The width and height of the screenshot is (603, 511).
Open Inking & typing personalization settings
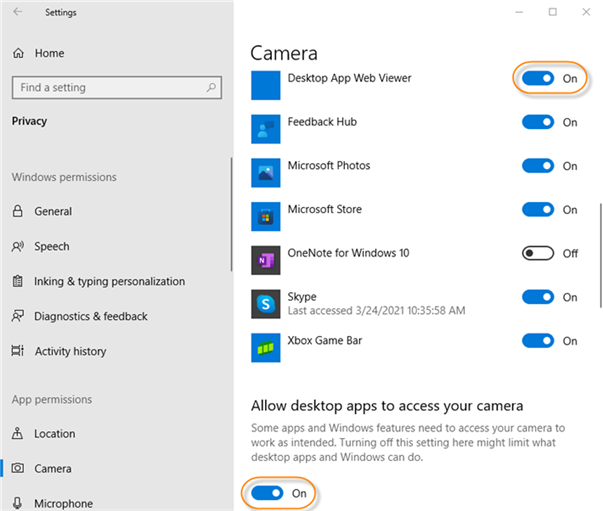pyautogui.click(x=109, y=281)
